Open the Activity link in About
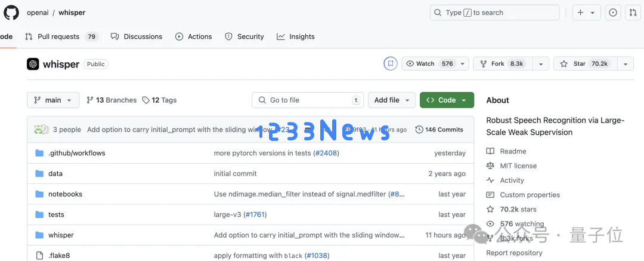 [x=512, y=180]
